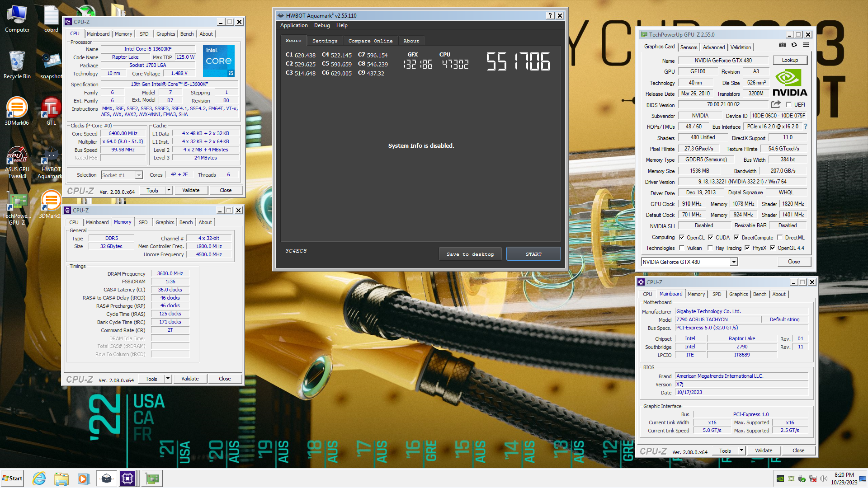Toggle PhysX checkbox in GPU-Z
The height and width of the screenshot is (488, 868).
tap(747, 248)
